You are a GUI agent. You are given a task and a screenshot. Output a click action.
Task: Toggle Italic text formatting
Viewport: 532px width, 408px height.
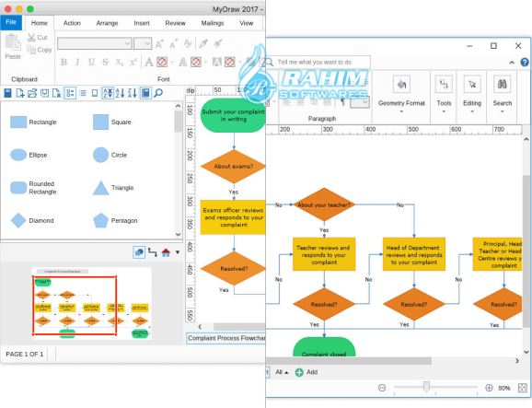click(77, 62)
